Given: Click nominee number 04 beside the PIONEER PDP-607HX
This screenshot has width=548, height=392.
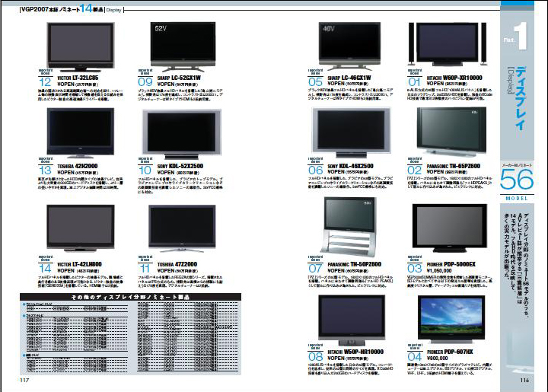Looking at the screenshot, I should (x=415, y=357).
